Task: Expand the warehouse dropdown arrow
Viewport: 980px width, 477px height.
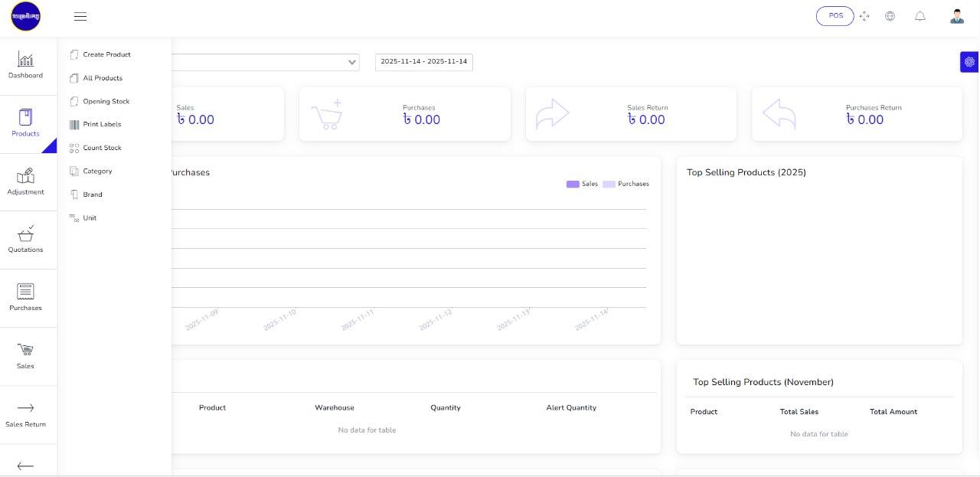Action: pyautogui.click(x=352, y=62)
